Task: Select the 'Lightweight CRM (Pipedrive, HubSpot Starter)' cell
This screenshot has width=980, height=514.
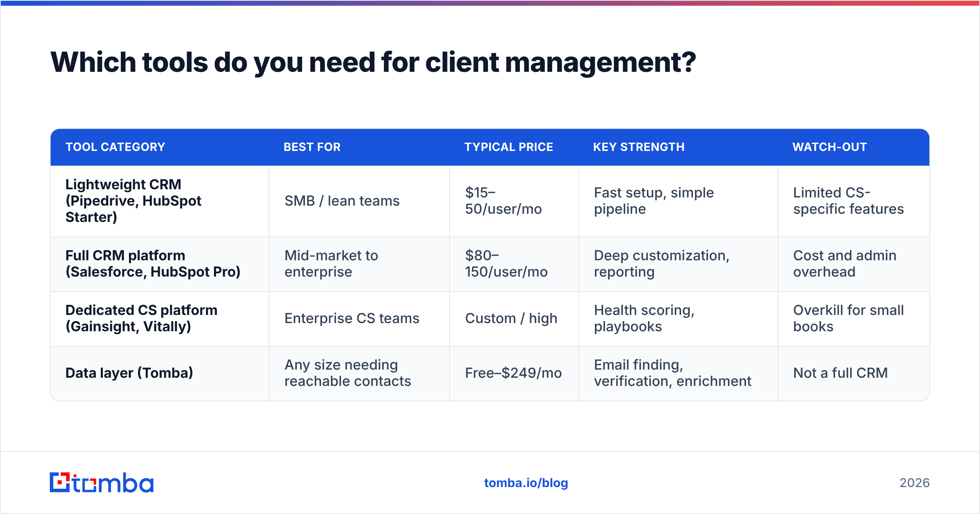Action: point(160,201)
